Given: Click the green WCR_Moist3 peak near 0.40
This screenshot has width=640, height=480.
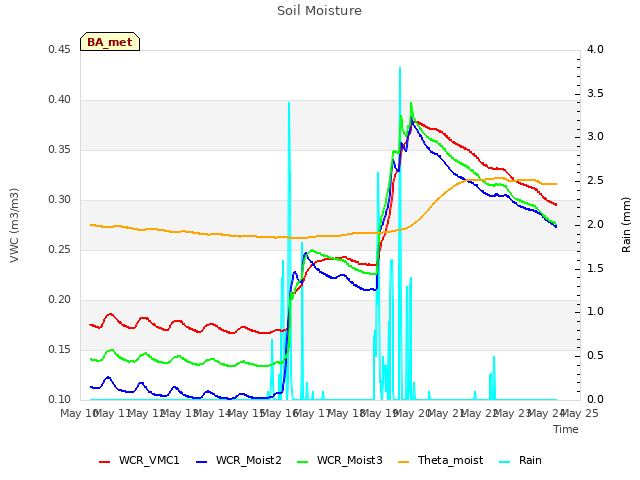Looking at the screenshot, I should 411,103.
